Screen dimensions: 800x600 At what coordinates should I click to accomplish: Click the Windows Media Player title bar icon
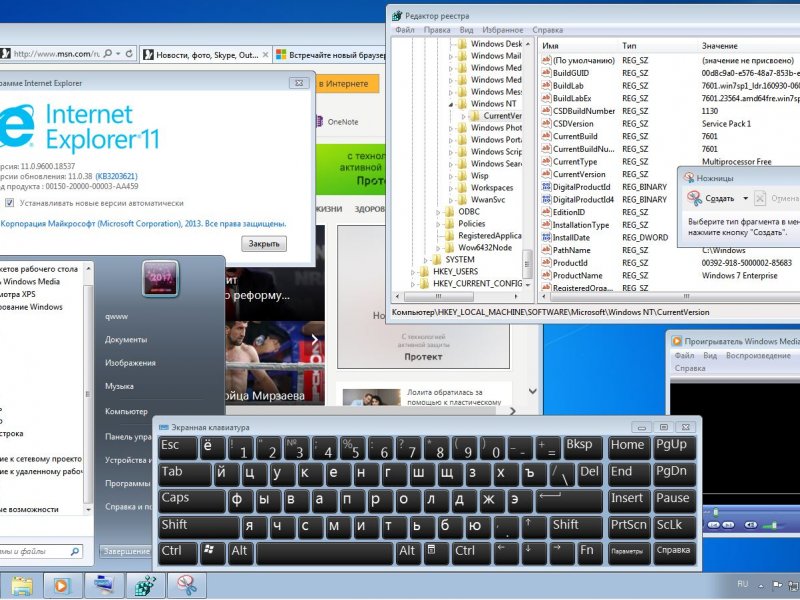click(x=677, y=341)
